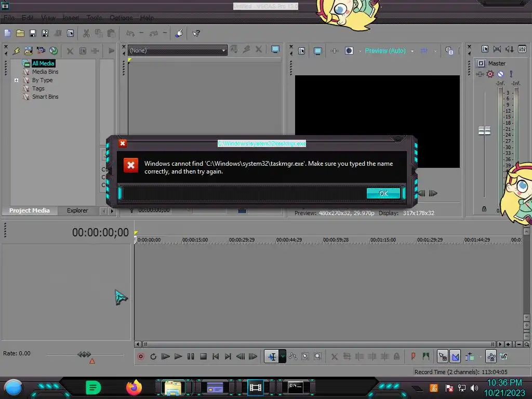Save the project with floppy disk icon
Screen dimensions: 532x399
(x=33, y=33)
